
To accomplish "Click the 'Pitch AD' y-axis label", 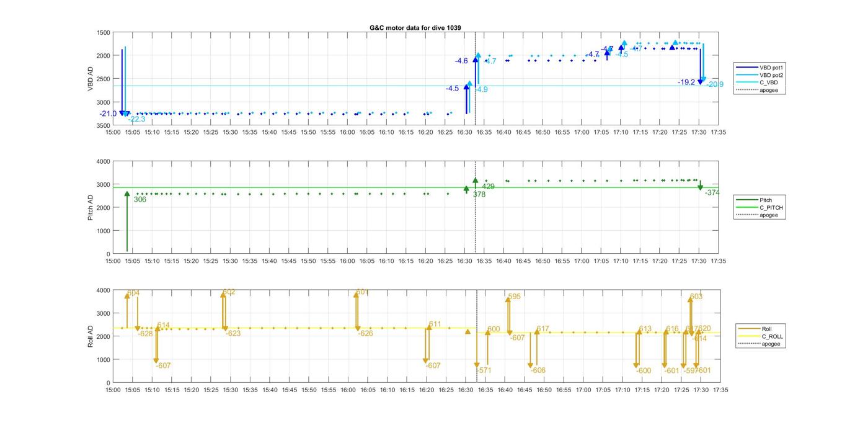I will point(91,207).
